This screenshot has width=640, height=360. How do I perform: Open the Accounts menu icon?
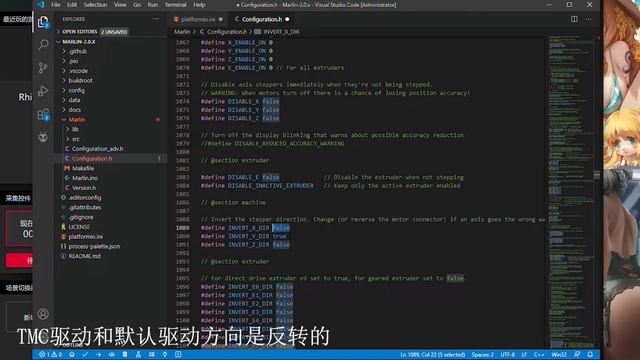click(x=43, y=314)
